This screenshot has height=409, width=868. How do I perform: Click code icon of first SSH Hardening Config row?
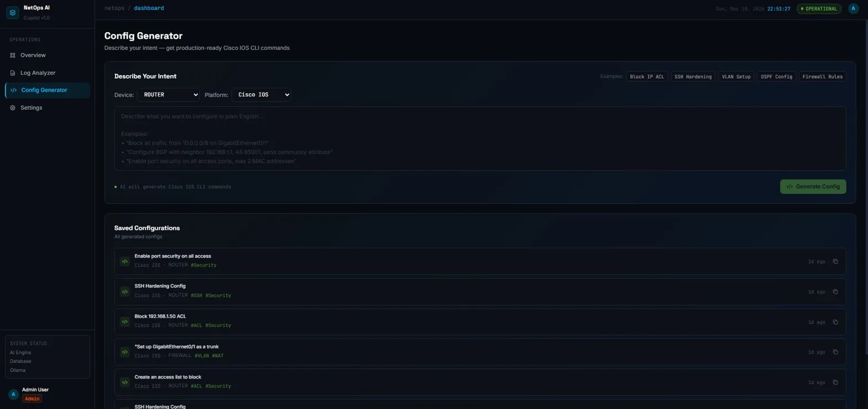pos(125,292)
